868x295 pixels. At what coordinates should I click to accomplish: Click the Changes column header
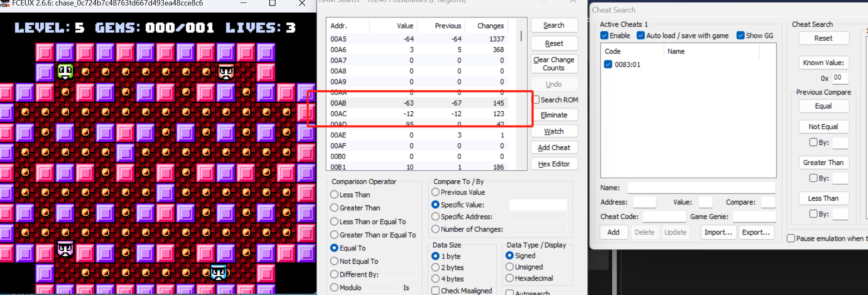pyautogui.click(x=487, y=26)
